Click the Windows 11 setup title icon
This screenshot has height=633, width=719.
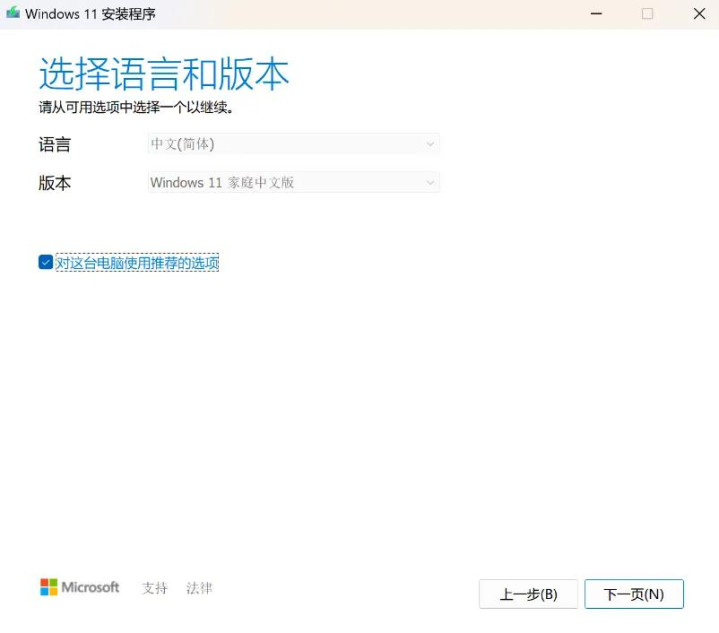(13, 13)
